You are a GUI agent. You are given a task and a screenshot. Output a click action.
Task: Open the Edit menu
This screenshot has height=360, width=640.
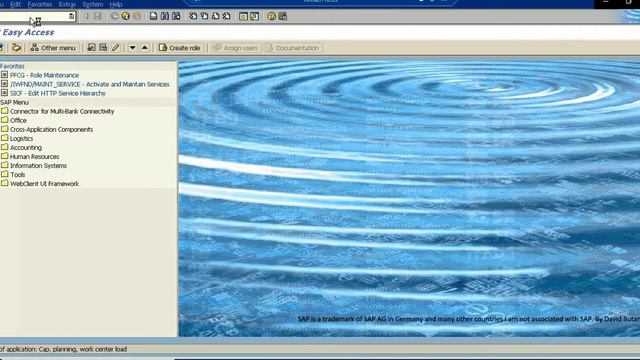16,4
